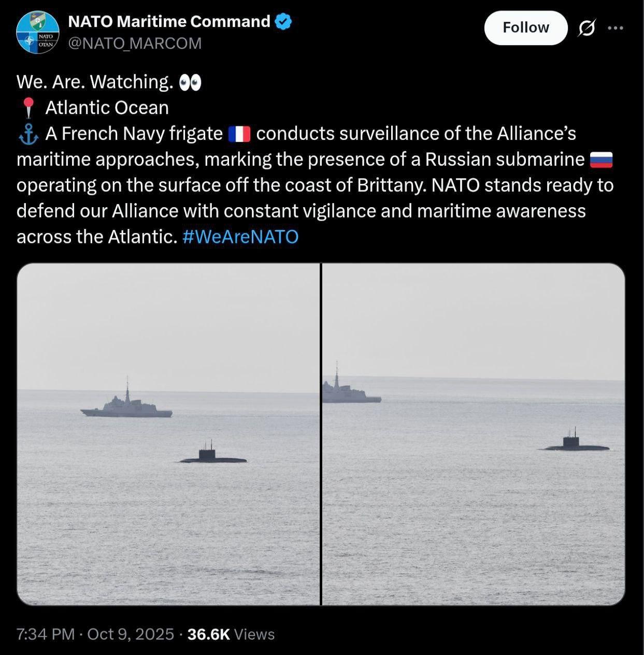Click the red pin emoji before Atlantic Ocean

[28, 108]
